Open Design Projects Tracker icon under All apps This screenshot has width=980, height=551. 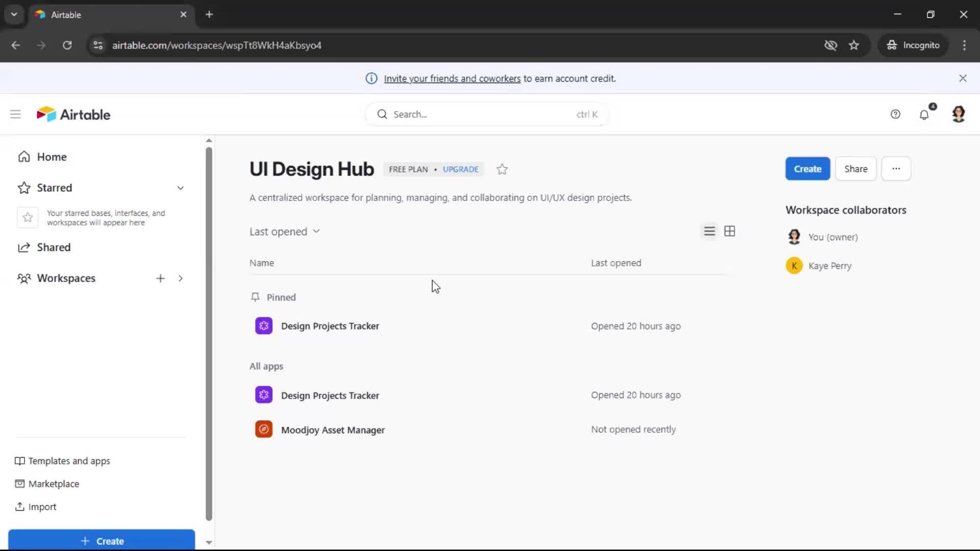[264, 395]
